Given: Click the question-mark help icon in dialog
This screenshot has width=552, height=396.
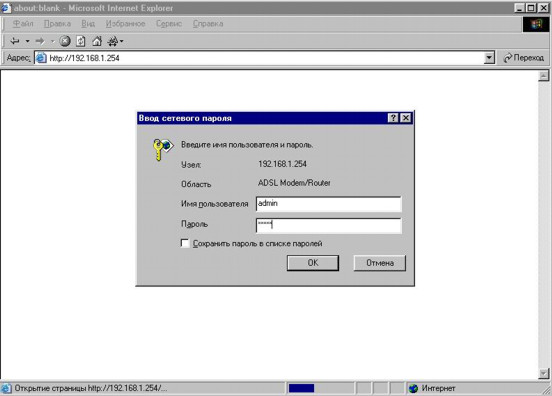Looking at the screenshot, I should [x=393, y=118].
